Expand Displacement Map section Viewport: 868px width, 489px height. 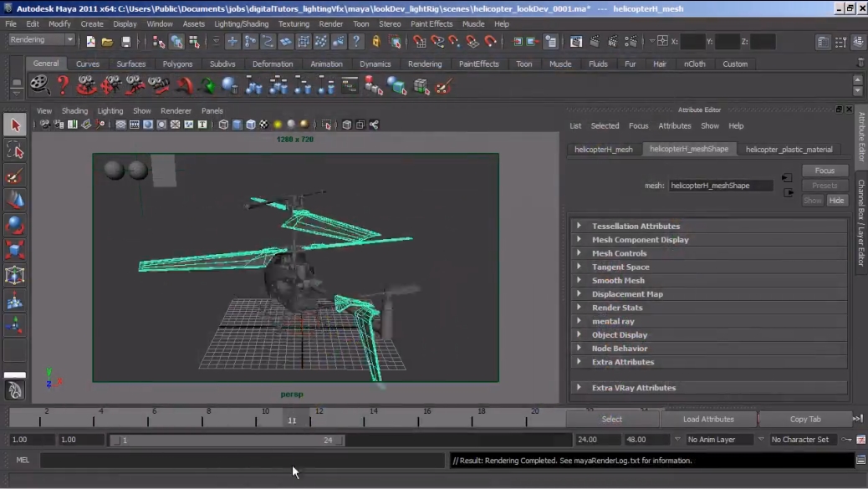[709, 293]
